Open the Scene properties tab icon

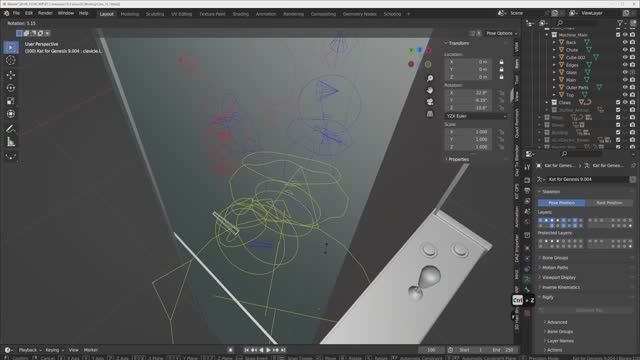click(x=527, y=211)
